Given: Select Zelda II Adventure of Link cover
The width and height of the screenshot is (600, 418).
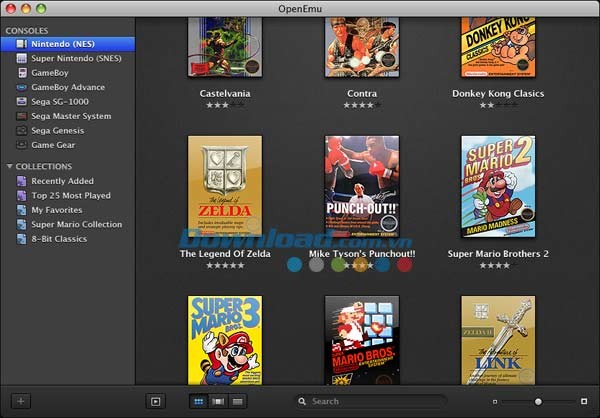Looking at the screenshot, I should (498, 340).
